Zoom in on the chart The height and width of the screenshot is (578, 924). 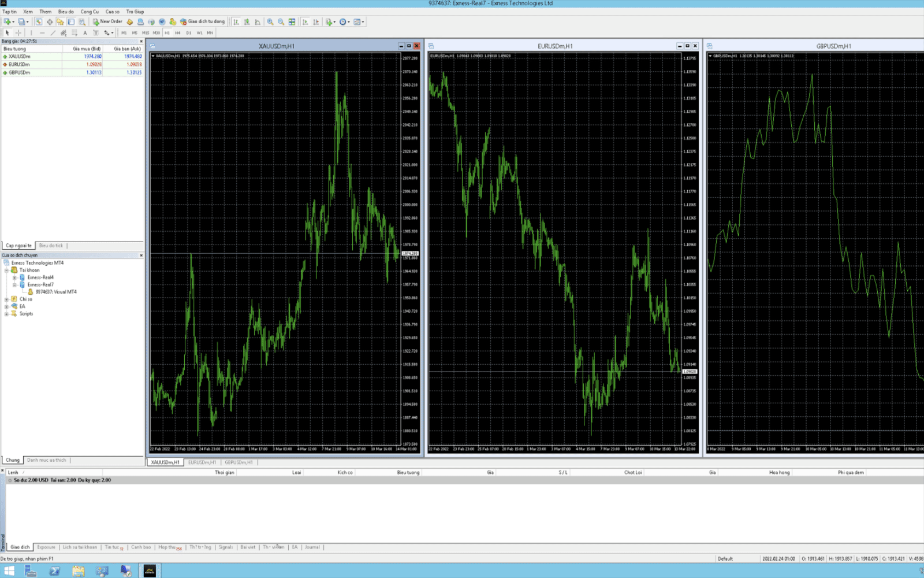pyautogui.click(x=270, y=21)
